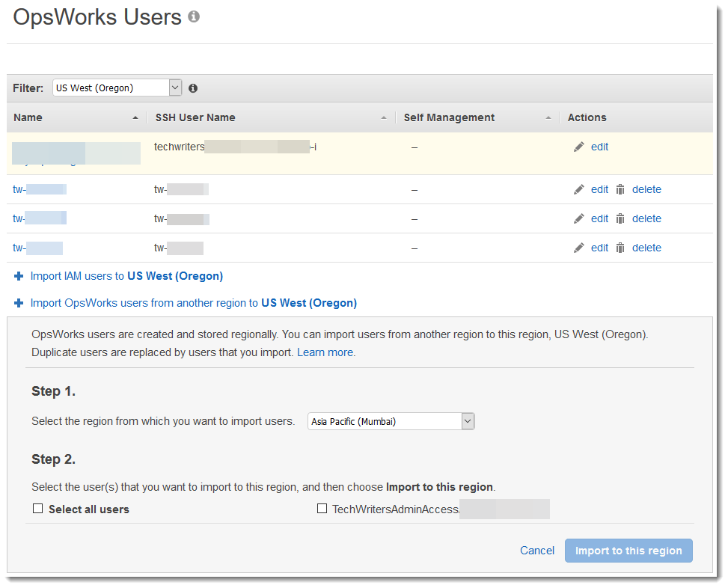Click the techwriters SSH user name cell
The image size is (728, 588).
pos(236,147)
